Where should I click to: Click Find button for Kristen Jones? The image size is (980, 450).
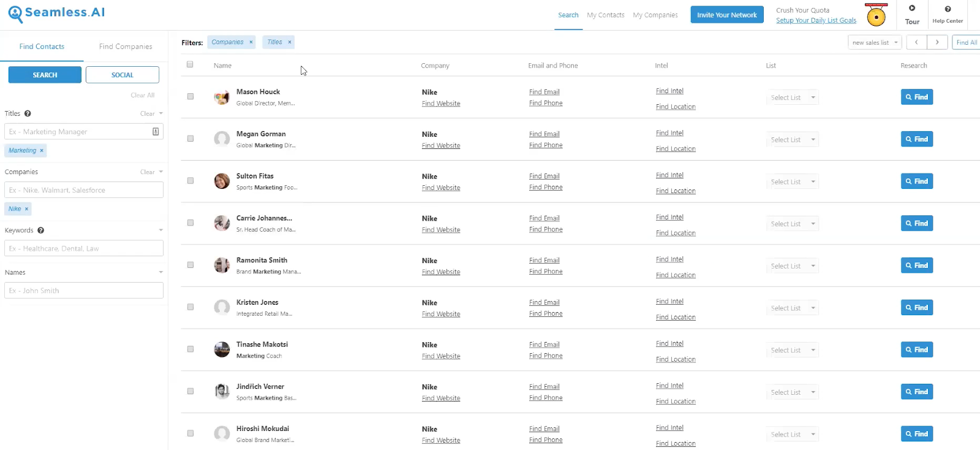tap(917, 308)
